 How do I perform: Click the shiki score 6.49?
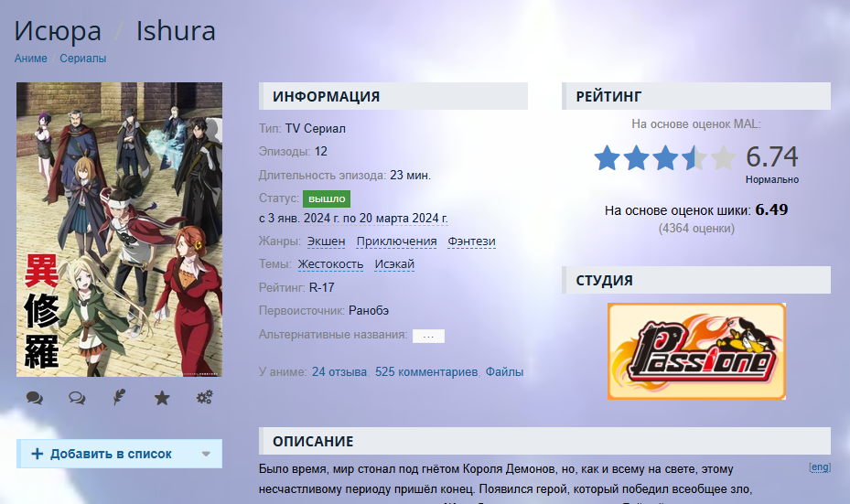click(771, 209)
